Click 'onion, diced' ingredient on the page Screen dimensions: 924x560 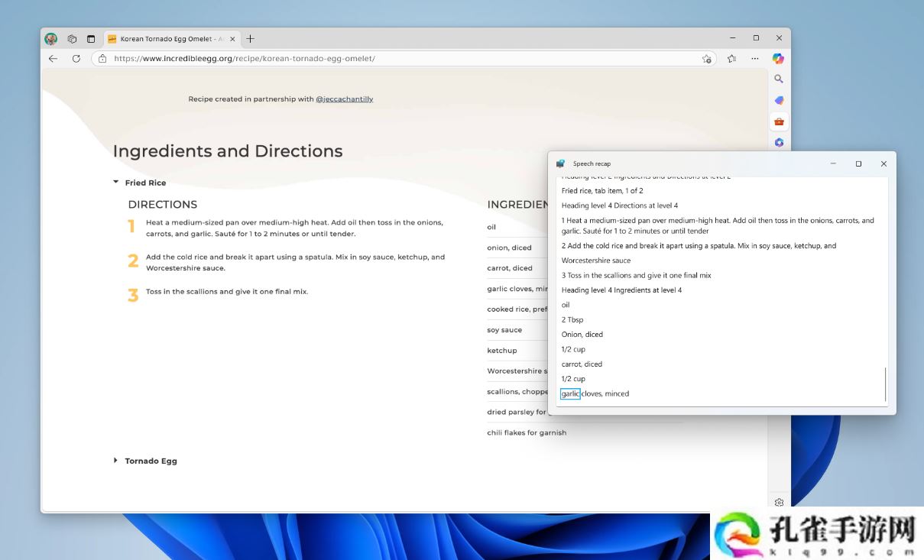pos(509,248)
